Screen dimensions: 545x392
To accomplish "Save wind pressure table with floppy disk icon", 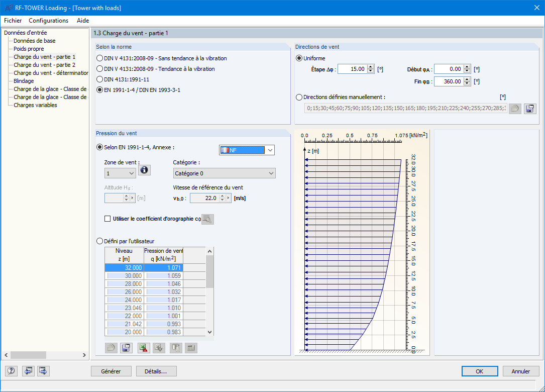I will click(126, 348).
